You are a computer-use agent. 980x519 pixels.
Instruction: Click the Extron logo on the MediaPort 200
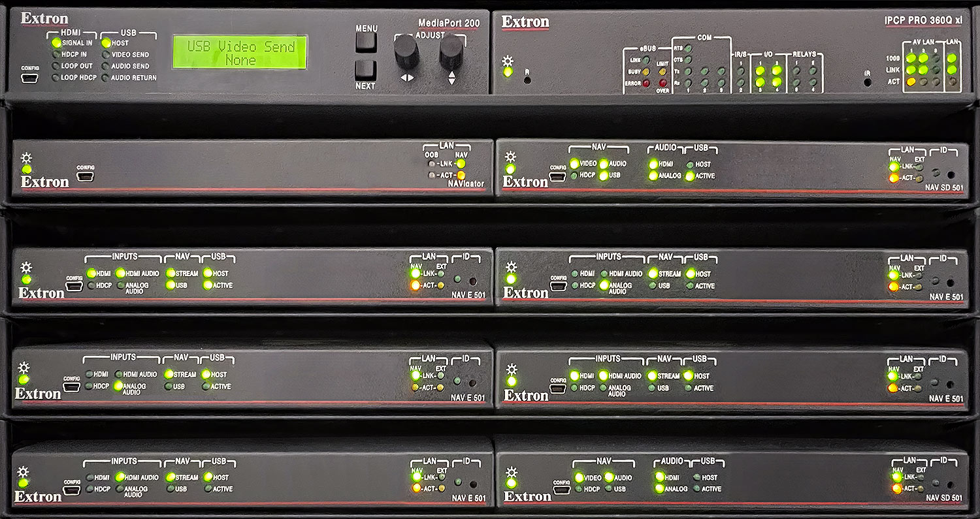pyautogui.click(x=44, y=19)
